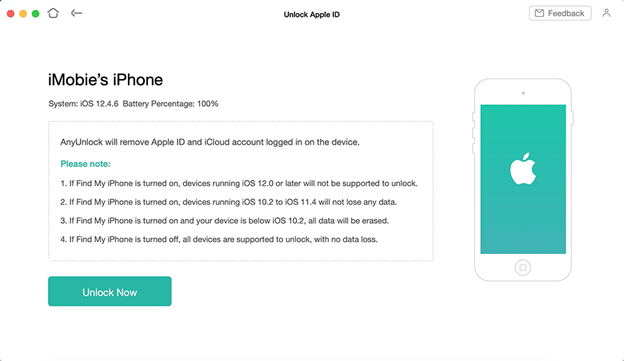Click the back arrow icon
Screen dimensions: 624x361
coord(76,13)
